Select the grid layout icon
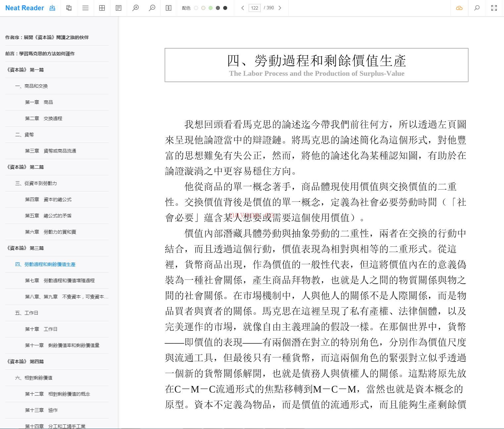504x429 pixels. point(102,8)
